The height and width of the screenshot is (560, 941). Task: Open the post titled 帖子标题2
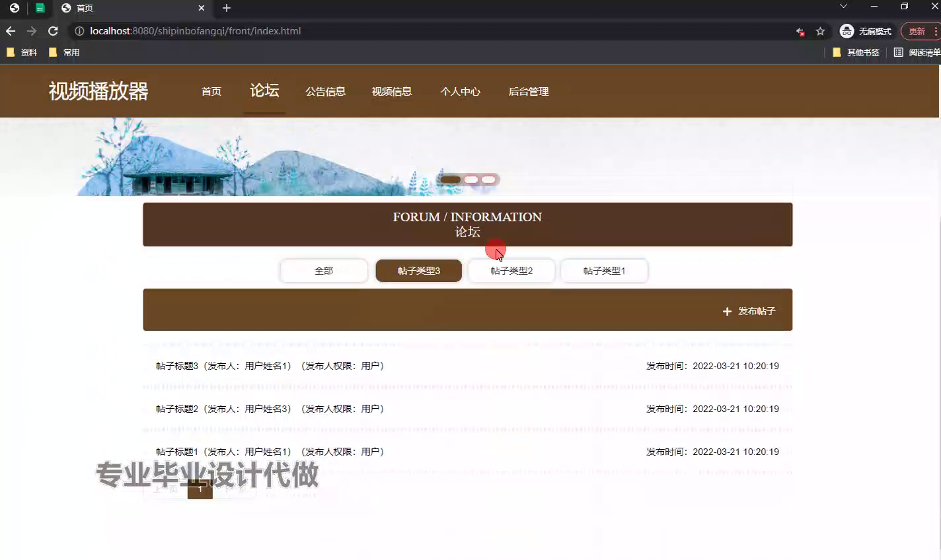pyautogui.click(x=467, y=409)
